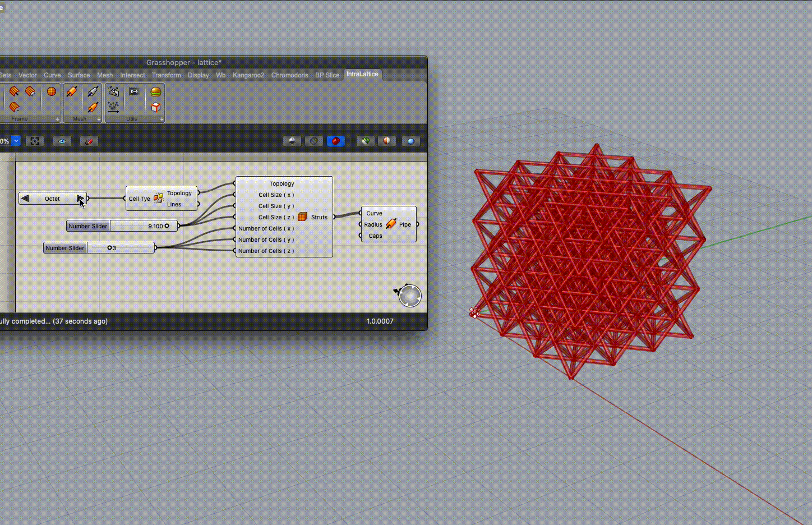Select the UV adjust icon in Utils panel
Image resolution: width=812 pixels, height=525 pixels.
point(113,91)
